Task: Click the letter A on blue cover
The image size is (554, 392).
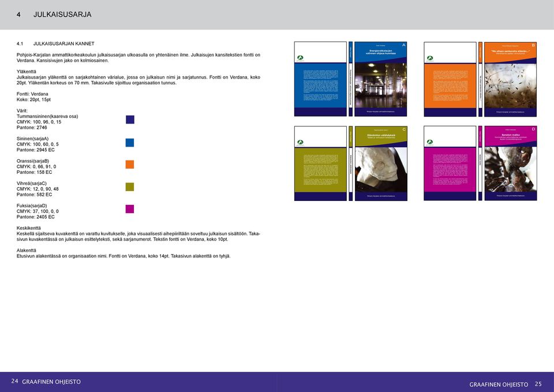Action: click(404, 45)
